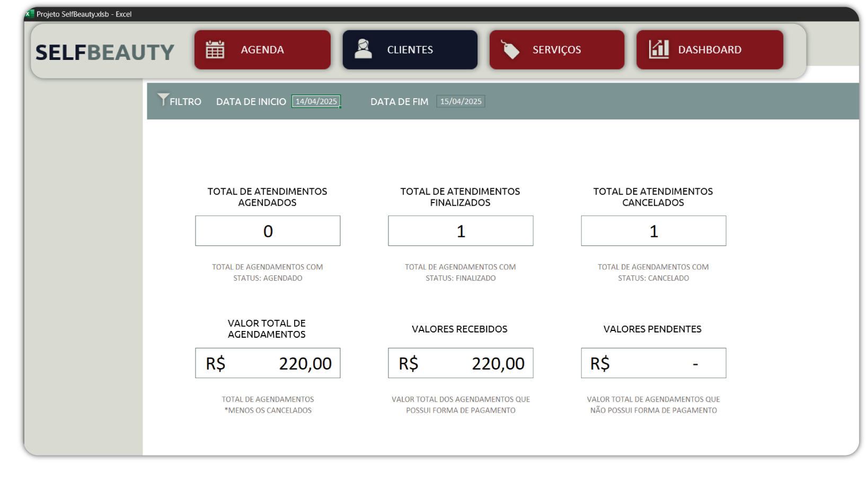Image resolution: width=868 pixels, height=480 pixels.
Task: Click the person icon on the Clientes button
Action: tap(363, 49)
